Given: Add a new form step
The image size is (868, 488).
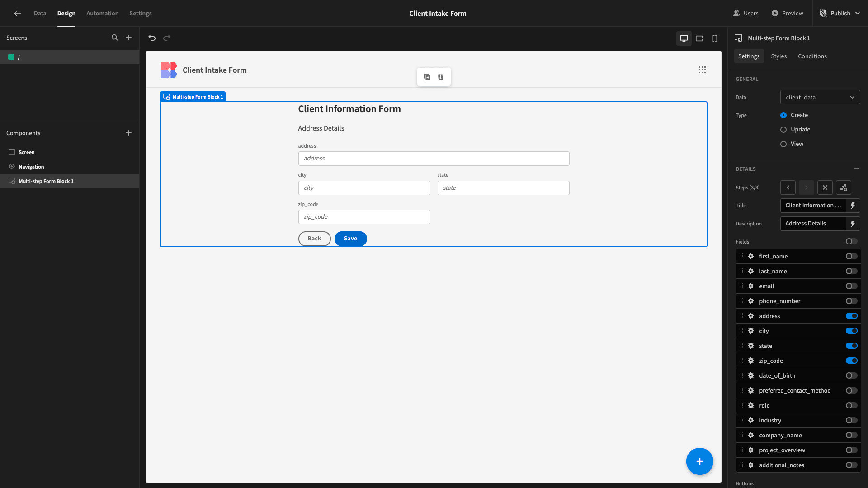Looking at the screenshot, I should [x=844, y=188].
